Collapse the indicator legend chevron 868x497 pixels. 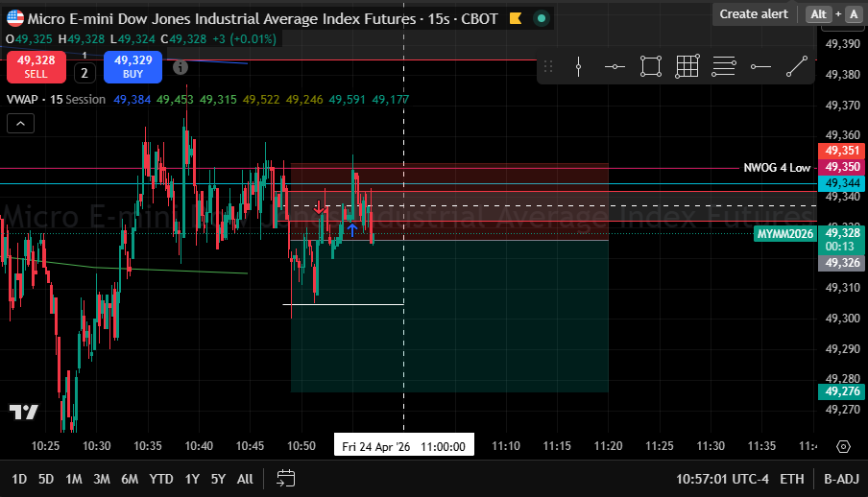pyautogui.click(x=20, y=124)
